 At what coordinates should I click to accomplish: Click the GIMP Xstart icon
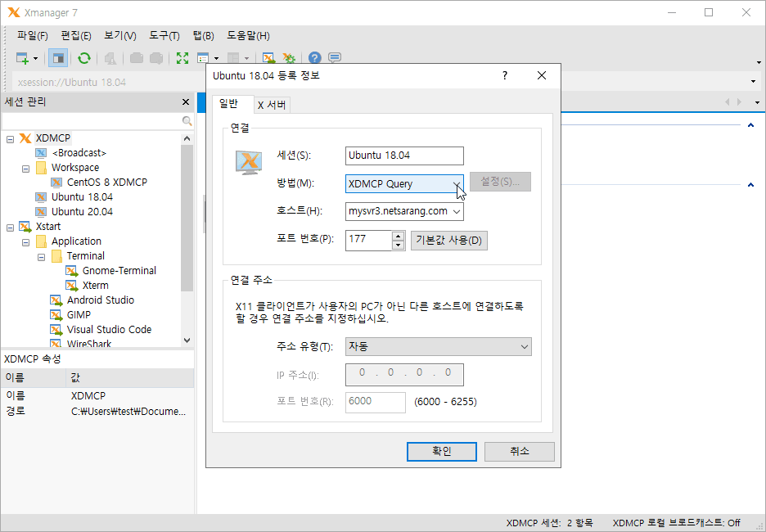click(56, 314)
